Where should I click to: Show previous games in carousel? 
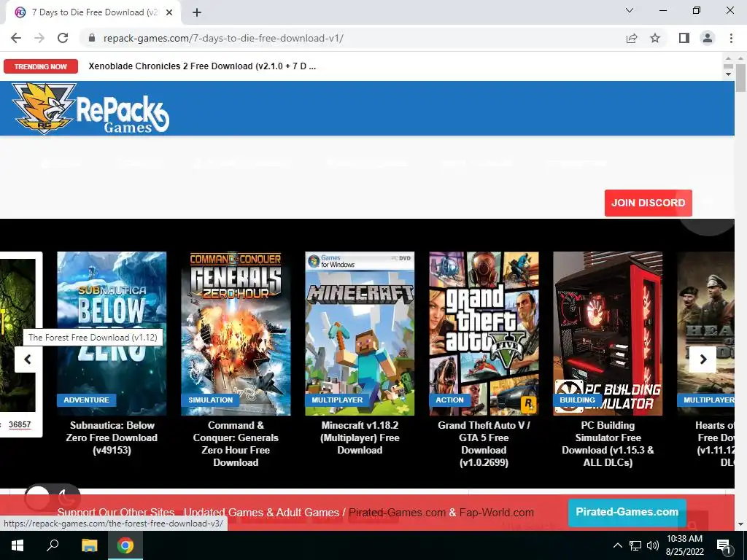28,359
